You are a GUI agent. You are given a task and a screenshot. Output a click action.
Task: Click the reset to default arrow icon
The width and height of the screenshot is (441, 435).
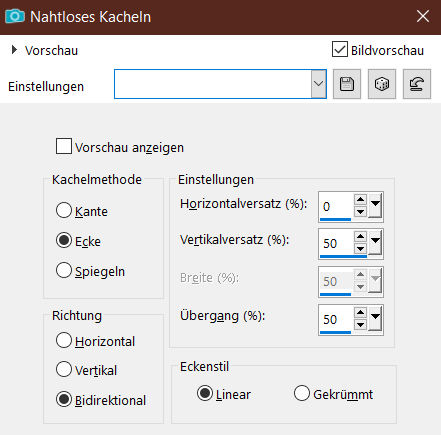point(417,84)
